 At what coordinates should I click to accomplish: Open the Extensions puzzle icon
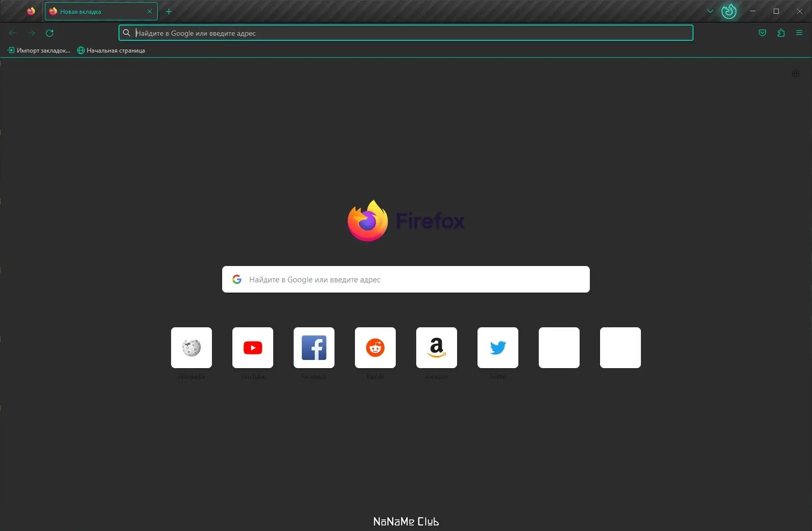(781, 33)
